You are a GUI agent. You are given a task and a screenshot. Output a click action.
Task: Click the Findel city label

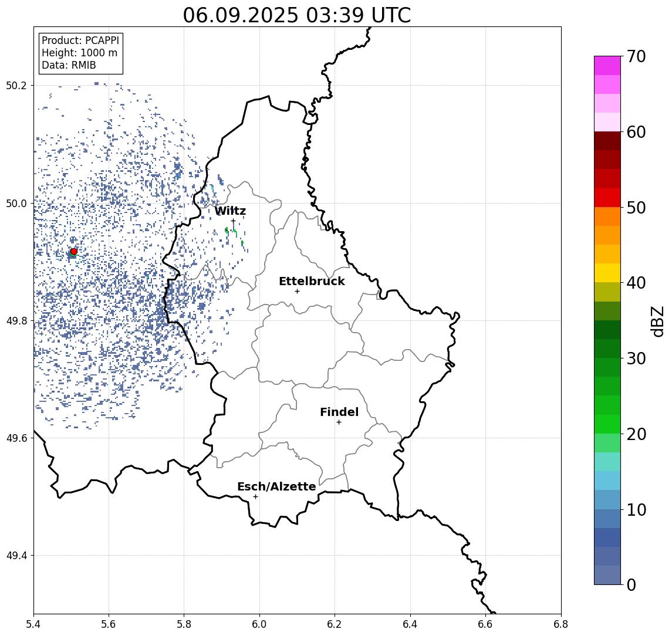tap(339, 412)
